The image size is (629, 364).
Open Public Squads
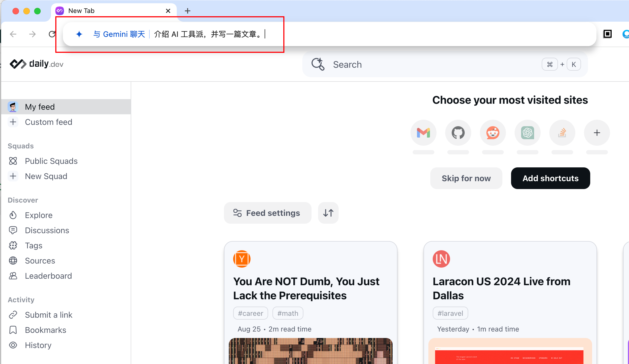click(x=66, y=161)
